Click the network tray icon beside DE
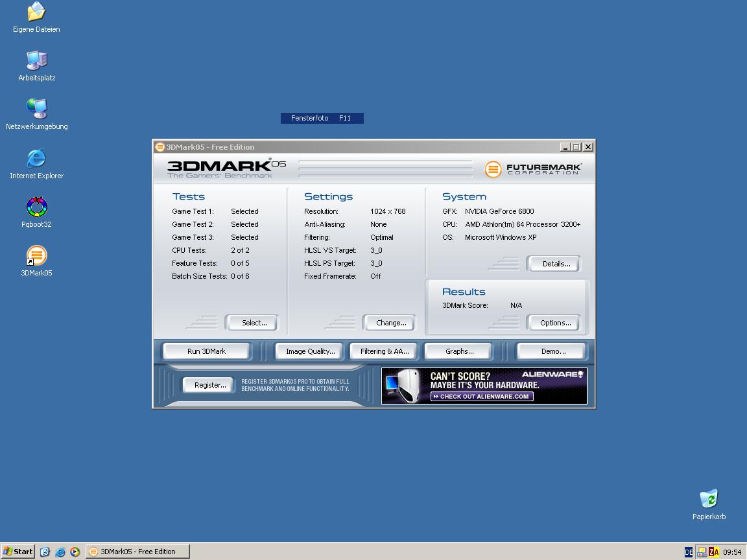Image resolution: width=747 pixels, height=560 pixels. click(x=702, y=552)
